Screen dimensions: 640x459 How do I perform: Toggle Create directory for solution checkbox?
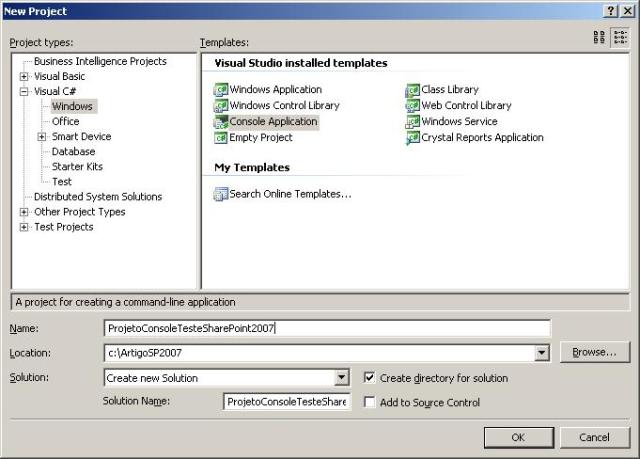pos(370,378)
